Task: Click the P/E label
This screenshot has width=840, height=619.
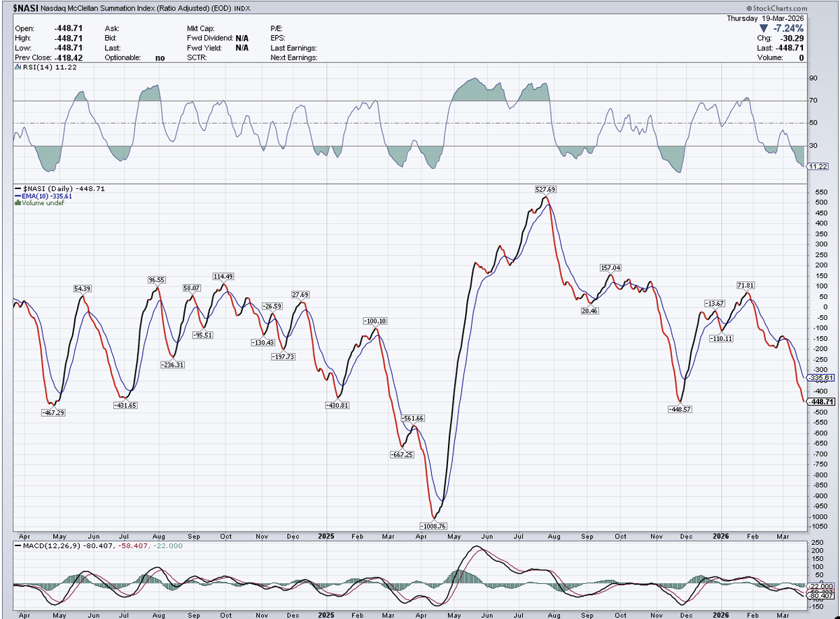Action: (x=276, y=28)
